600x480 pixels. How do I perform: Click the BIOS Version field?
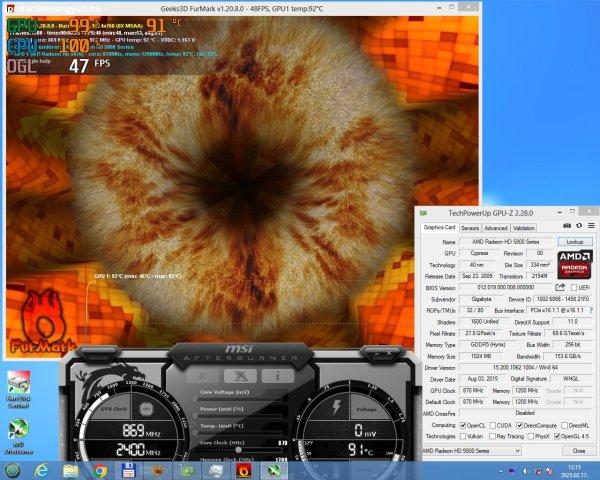[x=505, y=287]
